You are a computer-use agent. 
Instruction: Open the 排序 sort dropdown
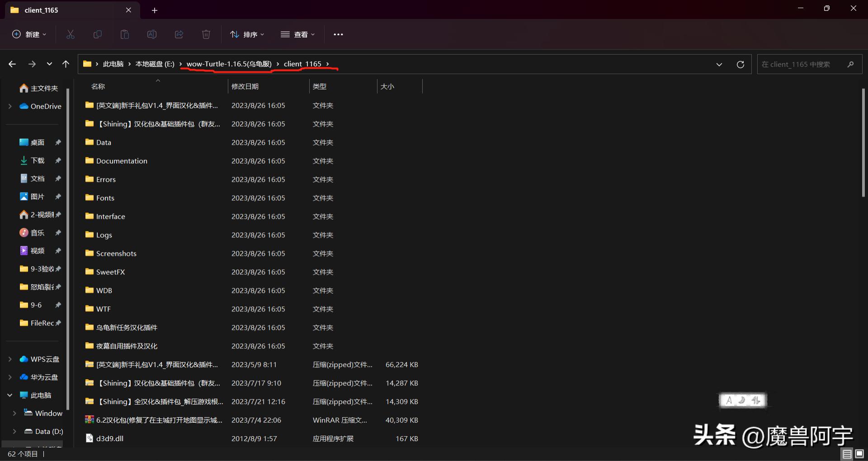[x=247, y=34]
